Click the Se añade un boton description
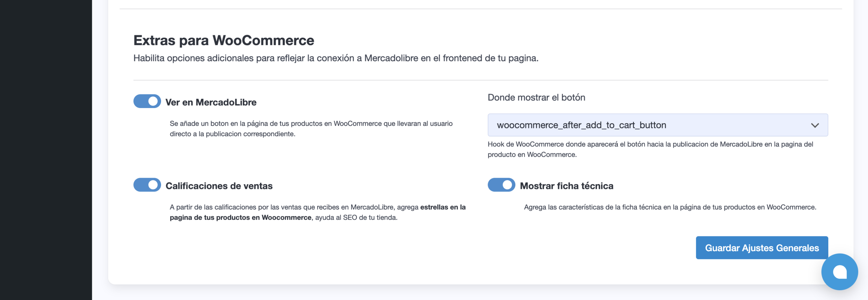This screenshot has height=300, width=868. click(311, 129)
